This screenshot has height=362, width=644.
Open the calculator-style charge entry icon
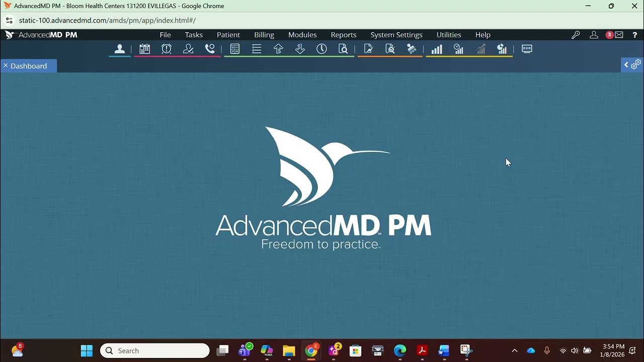pos(234,49)
